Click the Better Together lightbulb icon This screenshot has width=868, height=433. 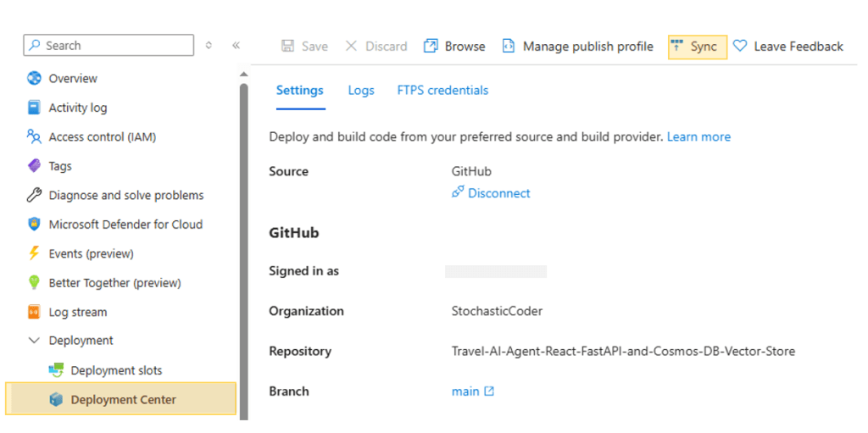[34, 283]
